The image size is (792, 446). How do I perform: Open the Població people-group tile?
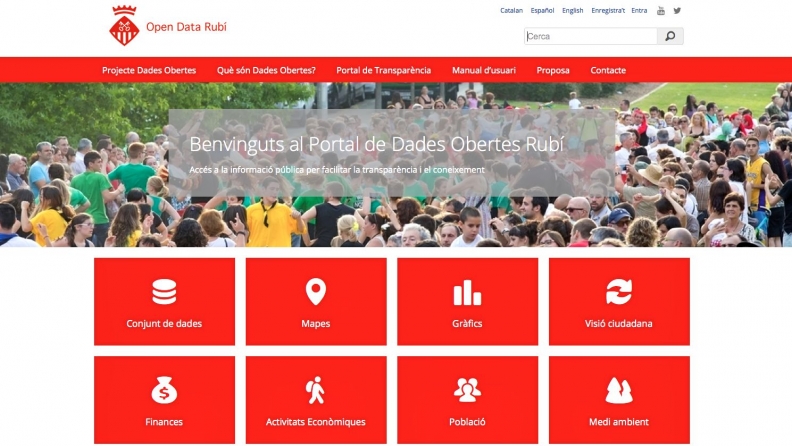coord(467,400)
